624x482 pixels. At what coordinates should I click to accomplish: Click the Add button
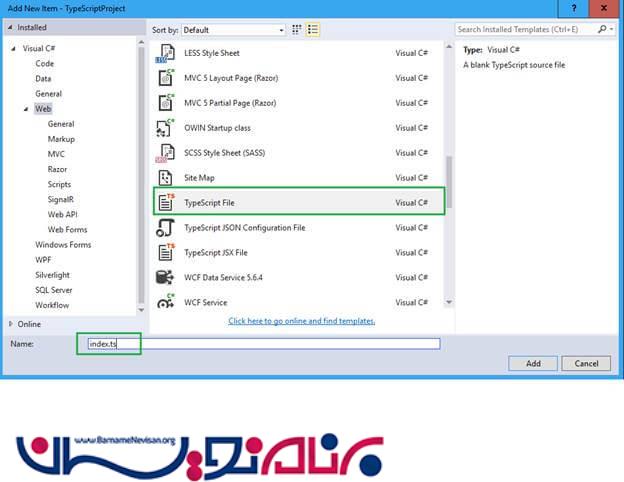(534, 364)
